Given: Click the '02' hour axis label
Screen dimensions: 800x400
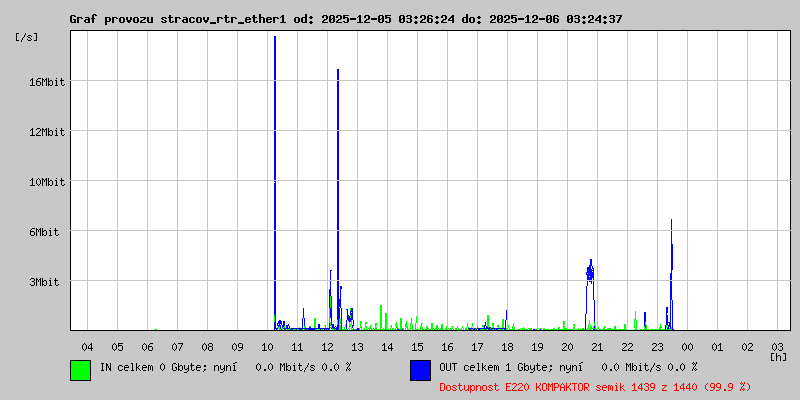Looking at the screenshot, I should [747, 347].
